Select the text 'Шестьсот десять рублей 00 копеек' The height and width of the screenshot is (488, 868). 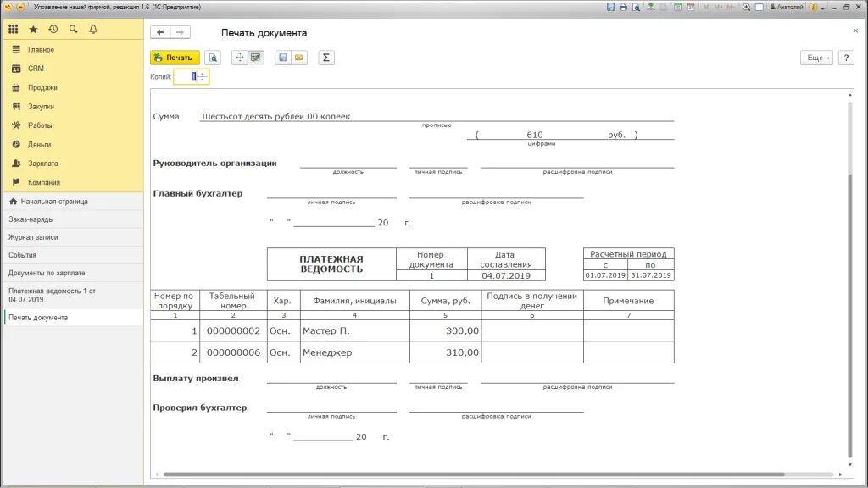pos(276,116)
